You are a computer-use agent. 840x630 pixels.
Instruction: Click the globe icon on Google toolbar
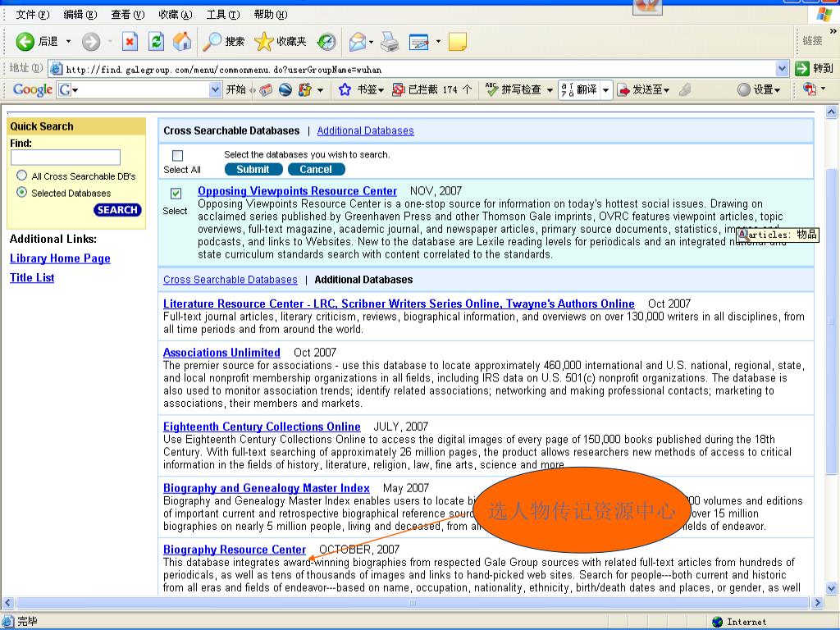tap(285, 89)
